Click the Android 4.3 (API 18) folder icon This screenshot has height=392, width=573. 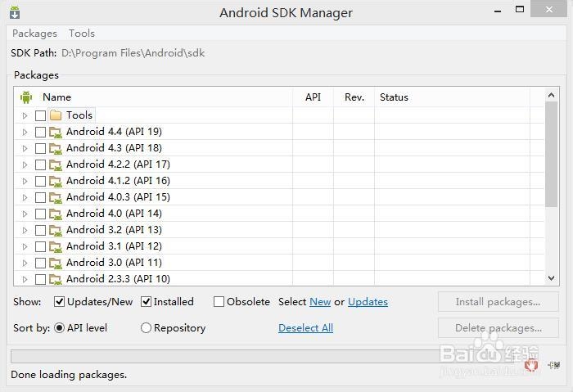(56, 148)
